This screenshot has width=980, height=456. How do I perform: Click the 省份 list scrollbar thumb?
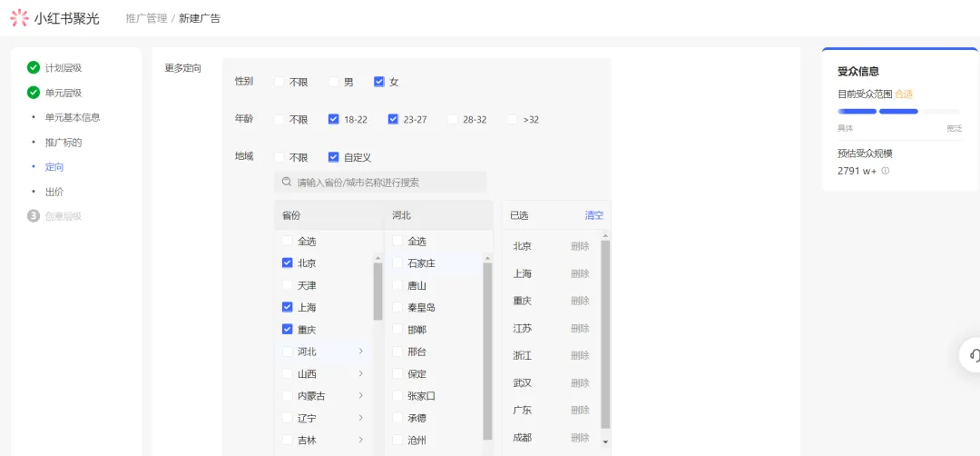(x=377, y=291)
